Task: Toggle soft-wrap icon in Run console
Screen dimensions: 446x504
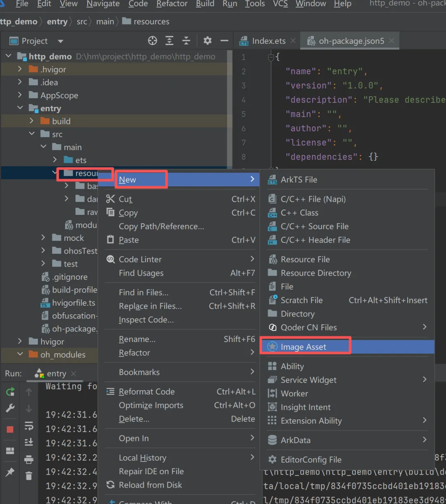Action: pos(28,426)
